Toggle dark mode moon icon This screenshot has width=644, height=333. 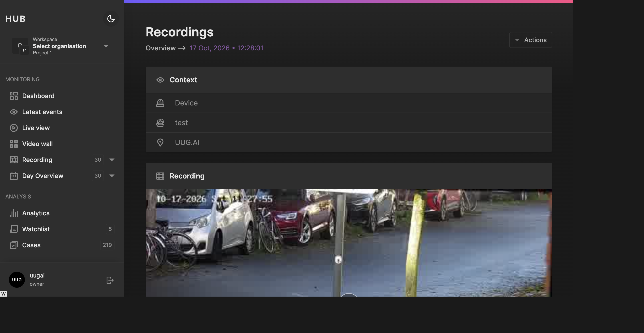point(111,19)
